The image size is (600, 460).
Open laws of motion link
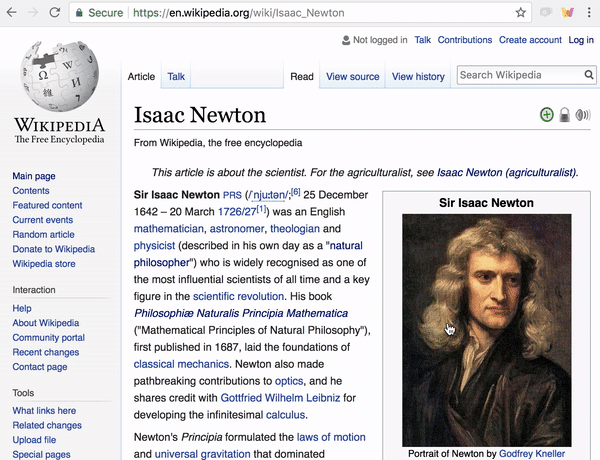click(331, 437)
